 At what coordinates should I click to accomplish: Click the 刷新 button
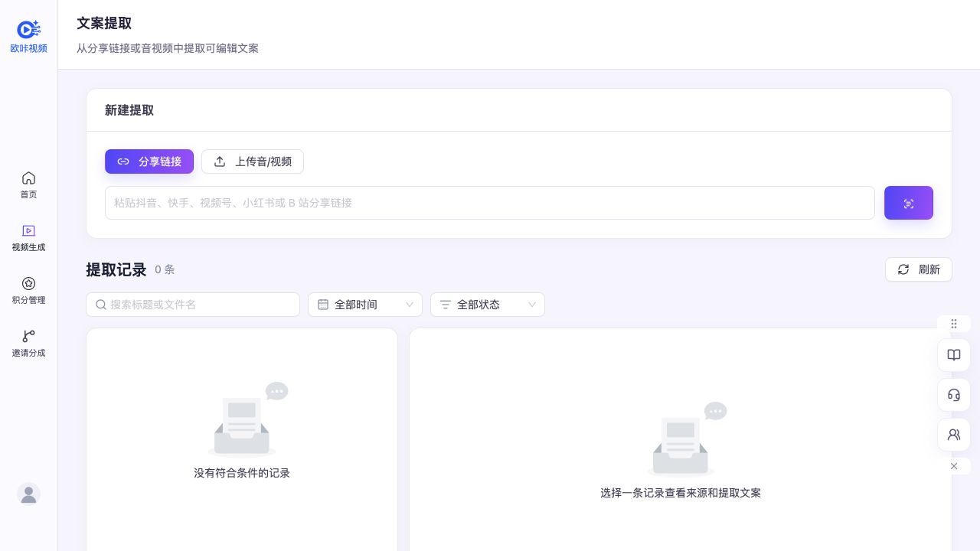click(919, 269)
